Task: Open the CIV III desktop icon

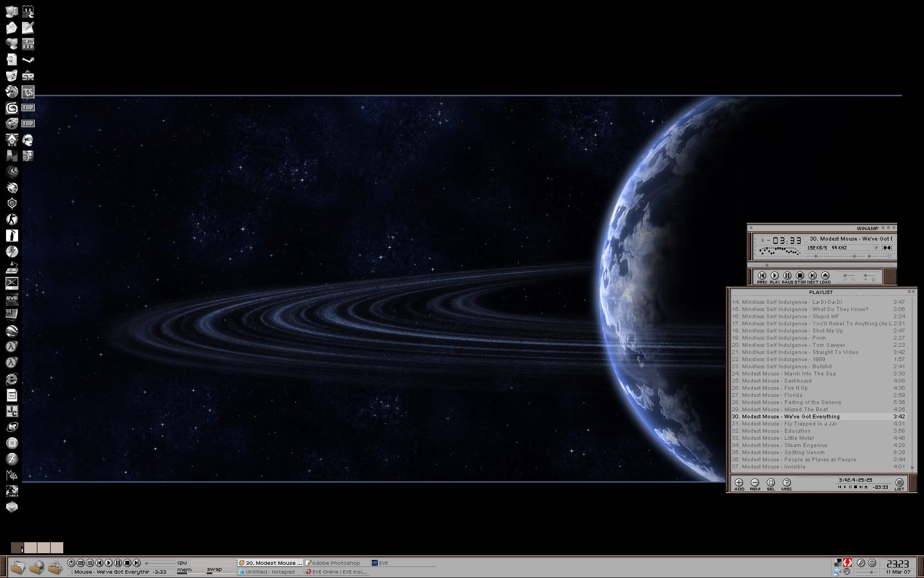Action: click(28, 43)
